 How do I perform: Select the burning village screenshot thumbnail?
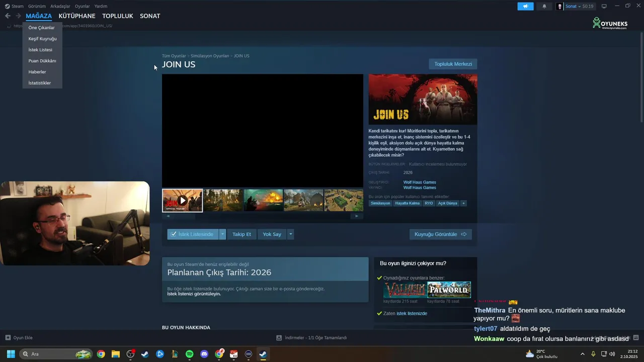click(303, 201)
